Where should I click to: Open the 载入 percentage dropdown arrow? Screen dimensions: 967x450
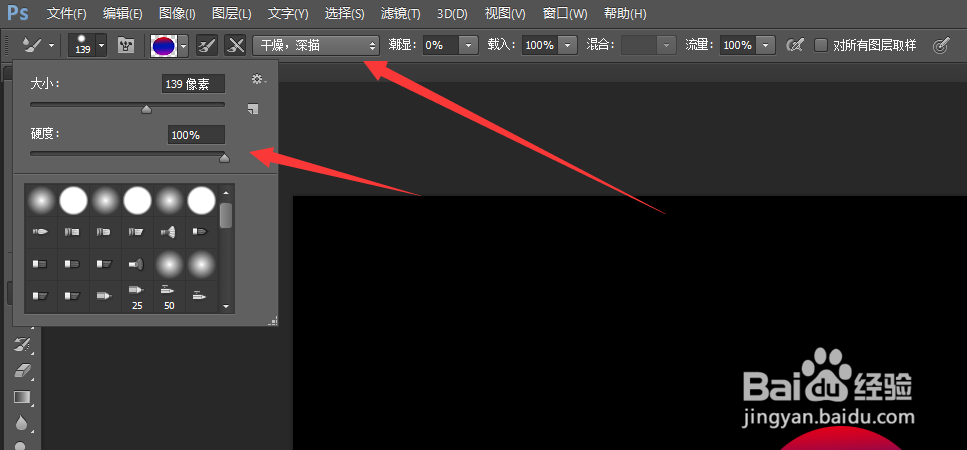568,45
